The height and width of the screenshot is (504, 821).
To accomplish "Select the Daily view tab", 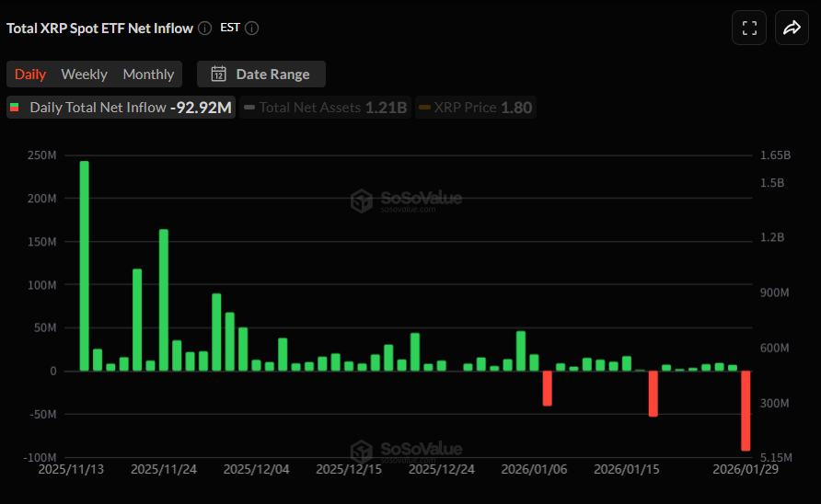I will tap(30, 74).
